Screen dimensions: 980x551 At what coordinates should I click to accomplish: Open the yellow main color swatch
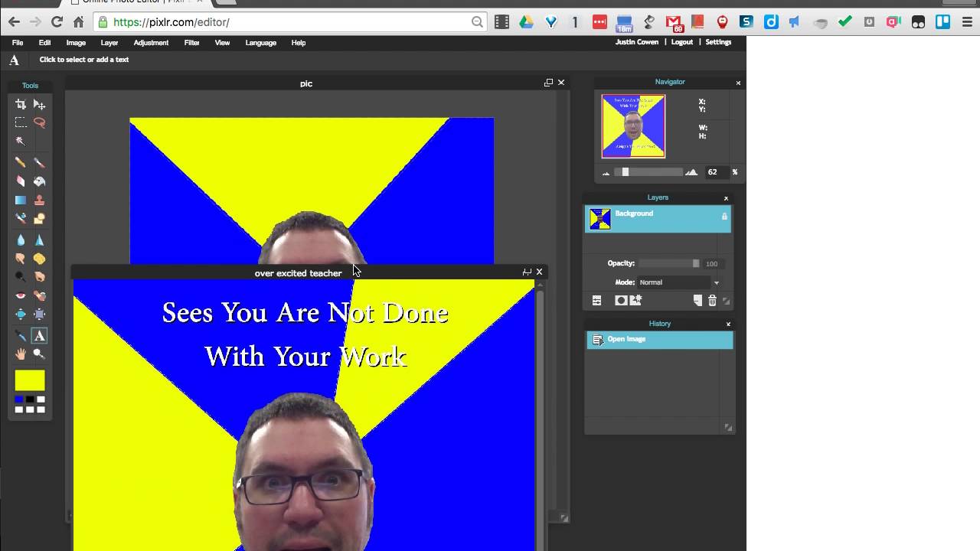click(30, 380)
